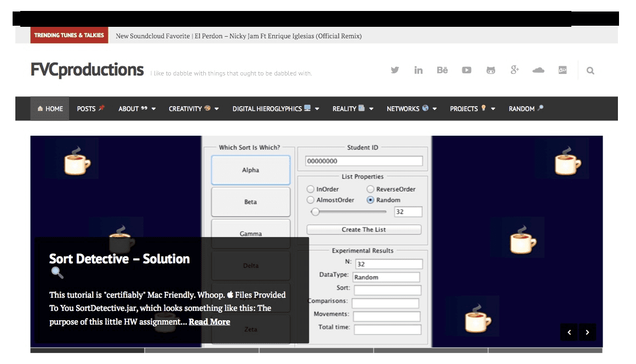Screen dimensions: 636x364
Task: Expand the DIGITAL HIEROGLYPHICS dropdown
Action: pyautogui.click(x=317, y=108)
